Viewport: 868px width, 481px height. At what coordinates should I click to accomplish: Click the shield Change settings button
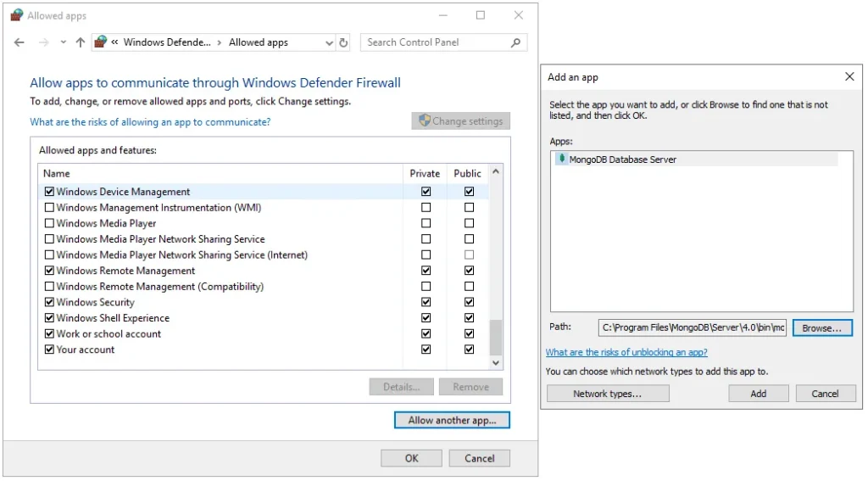(x=461, y=121)
